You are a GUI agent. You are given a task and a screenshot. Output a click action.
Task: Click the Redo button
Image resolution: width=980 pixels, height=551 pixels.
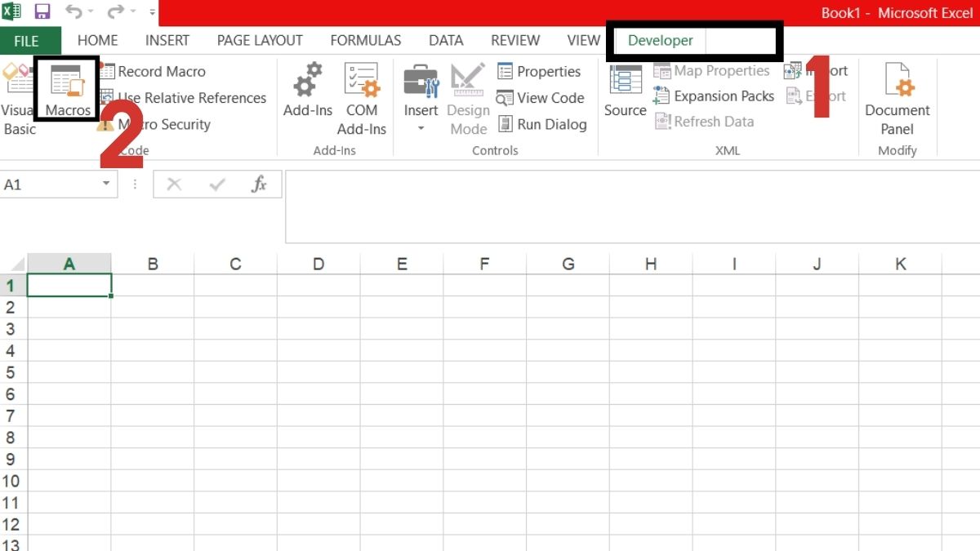coord(115,12)
